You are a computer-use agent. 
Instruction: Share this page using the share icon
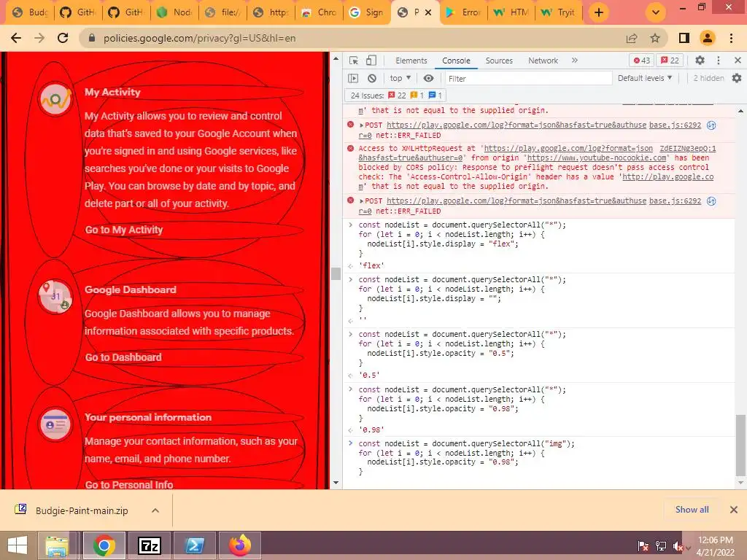coord(632,38)
